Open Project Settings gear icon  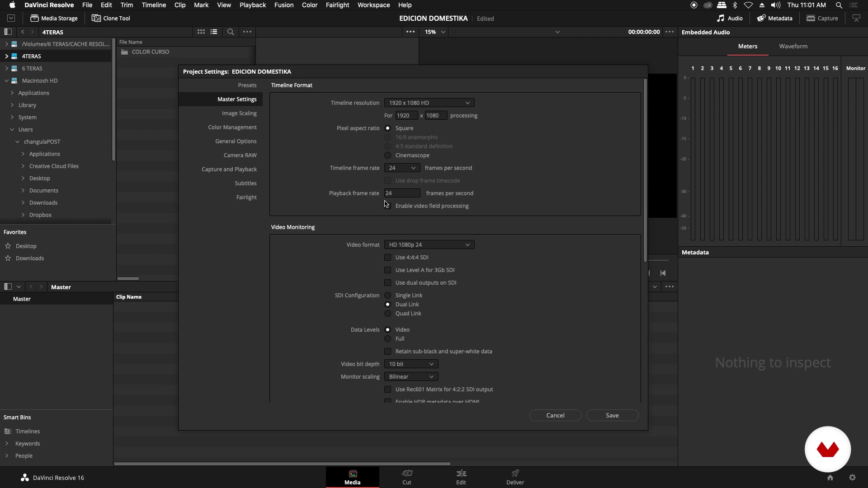[x=852, y=478]
